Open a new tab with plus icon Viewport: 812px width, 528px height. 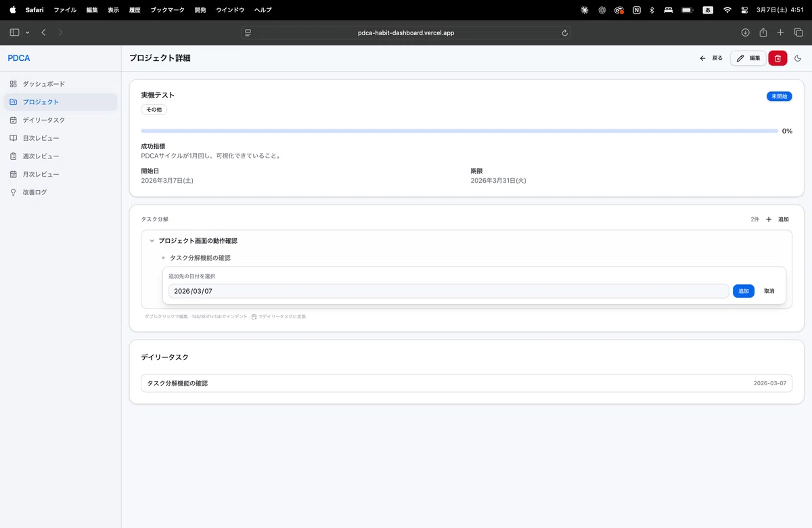[780, 32]
